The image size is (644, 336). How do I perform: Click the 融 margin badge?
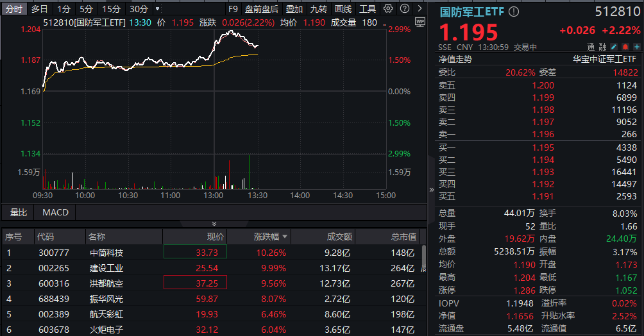(602, 47)
